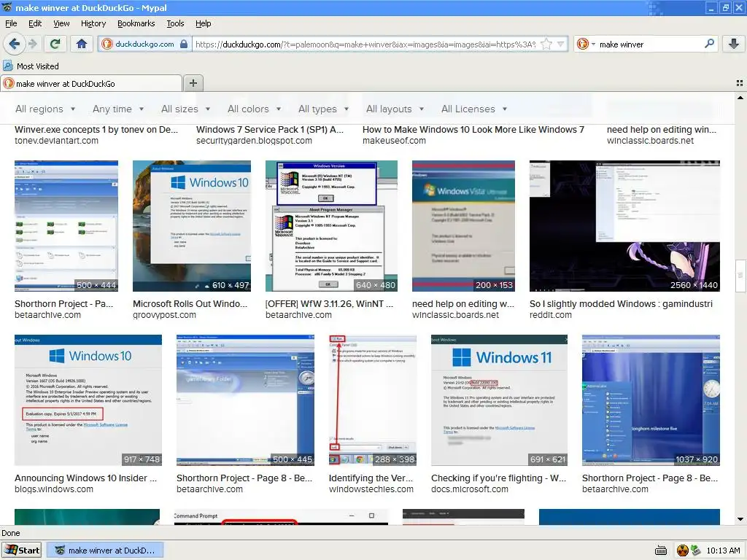Screen dimensions: 747x560
Task: Click 'Microsoft Rolls Out Windo...' title
Action: click(x=190, y=304)
